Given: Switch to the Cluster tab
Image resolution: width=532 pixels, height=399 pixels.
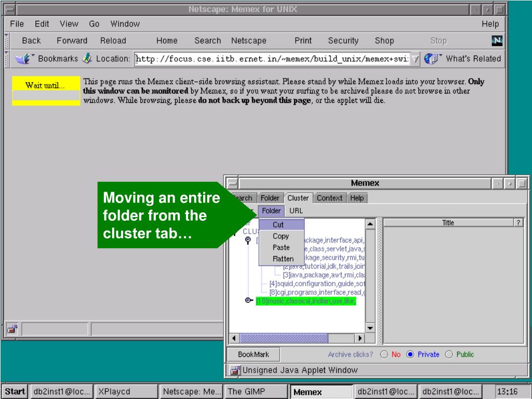Looking at the screenshot, I should [298, 198].
